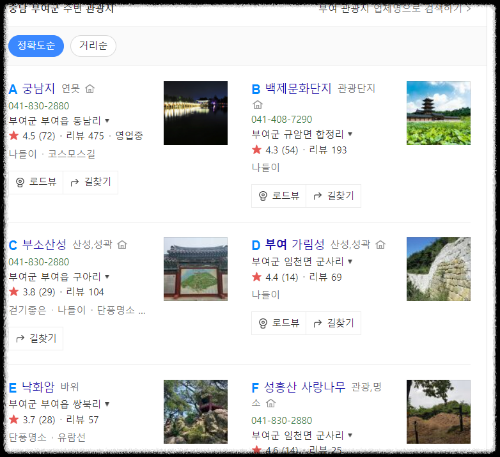View 백제문화단지 rating star 4.3
Viewport: 500px width, 457px height.
click(x=257, y=150)
